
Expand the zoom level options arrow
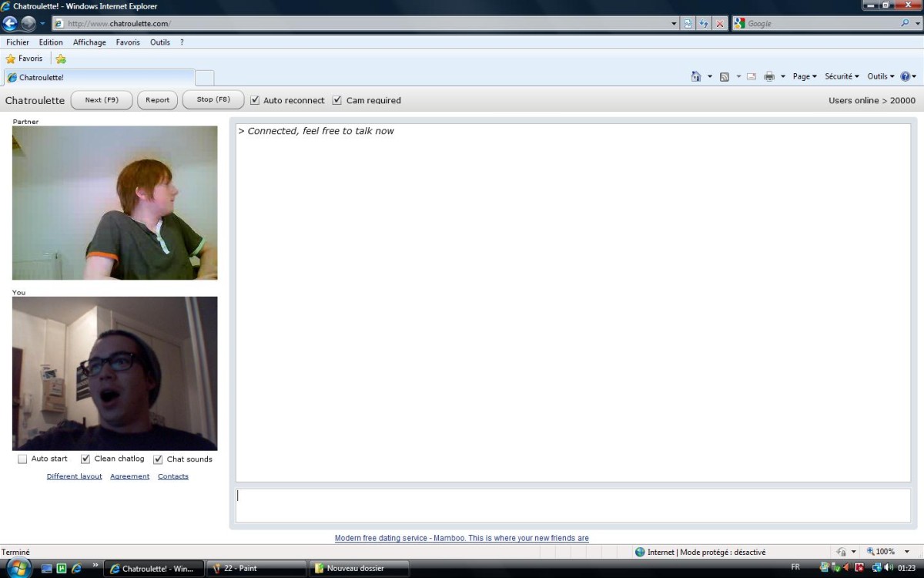(x=907, y=552)
